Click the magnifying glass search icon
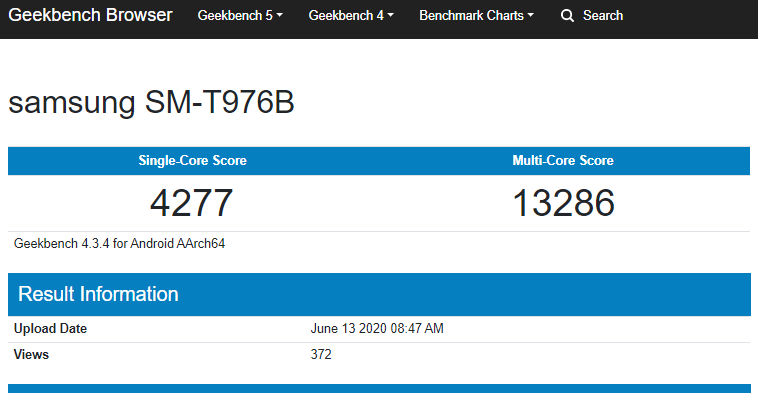 tap(567, 16)
